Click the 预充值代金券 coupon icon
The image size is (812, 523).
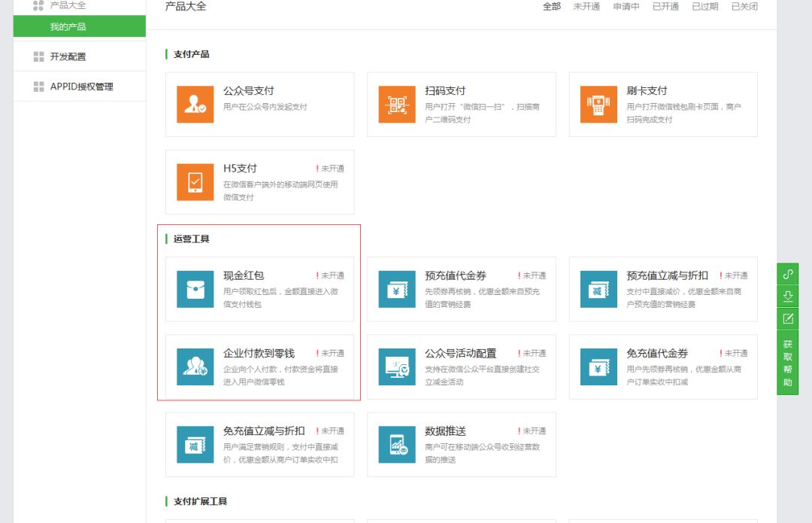pyautogui.click(x=397, y=289)
